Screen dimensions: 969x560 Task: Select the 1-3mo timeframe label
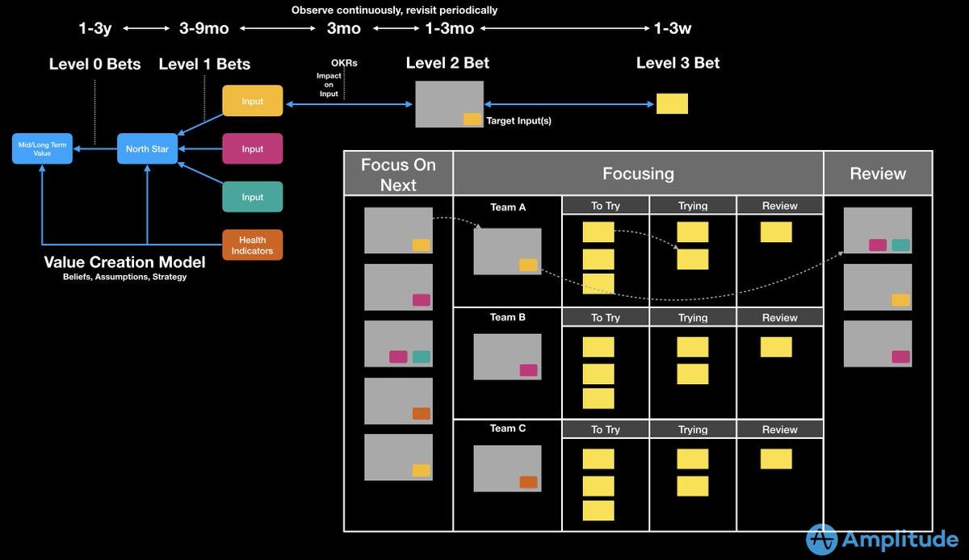click(450, 28)
